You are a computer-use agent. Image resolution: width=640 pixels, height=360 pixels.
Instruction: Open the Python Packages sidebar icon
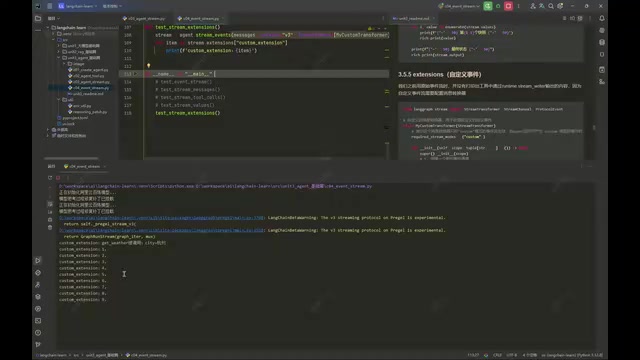tap(38, 297)
